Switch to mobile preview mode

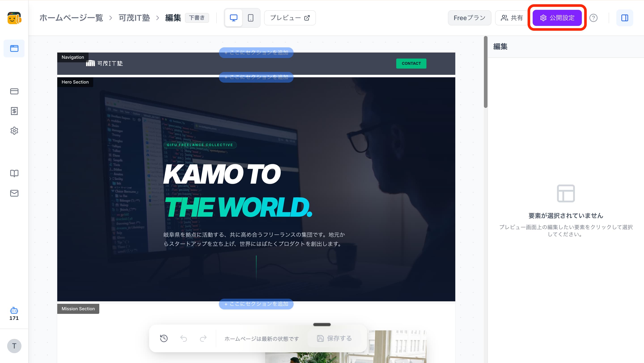pos(250,18)
